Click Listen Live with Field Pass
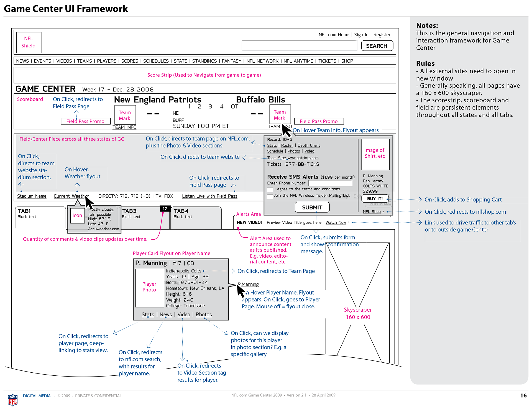This screenshot has height=407, width=532. (210, 196)
